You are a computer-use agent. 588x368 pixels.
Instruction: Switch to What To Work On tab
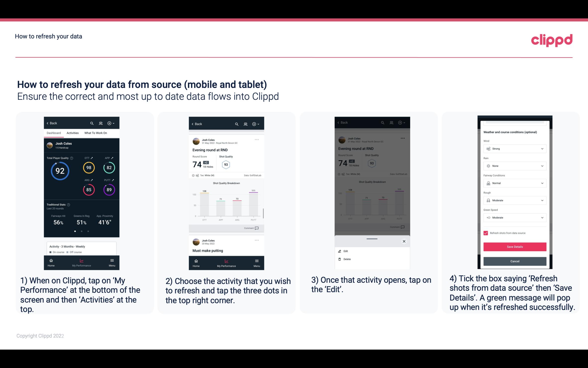pos(95,133)
